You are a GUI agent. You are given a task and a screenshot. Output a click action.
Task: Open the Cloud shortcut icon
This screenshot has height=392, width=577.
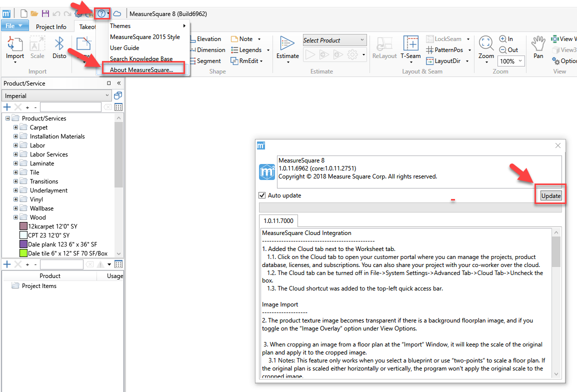click(117, 13)
